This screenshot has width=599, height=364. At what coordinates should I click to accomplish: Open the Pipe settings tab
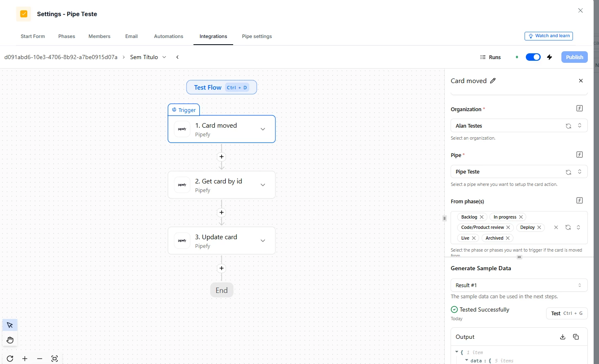point(257,36)
